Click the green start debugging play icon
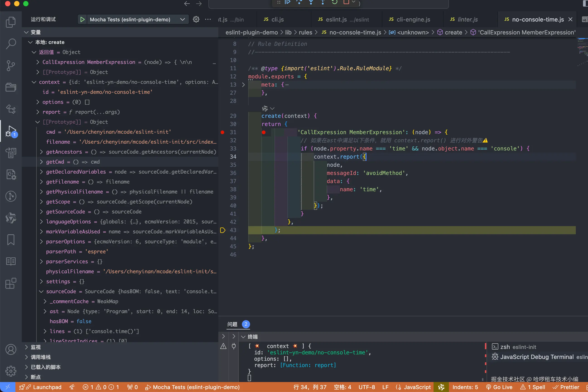Screen dimensions: 588x392 click(x=82, y=19)
